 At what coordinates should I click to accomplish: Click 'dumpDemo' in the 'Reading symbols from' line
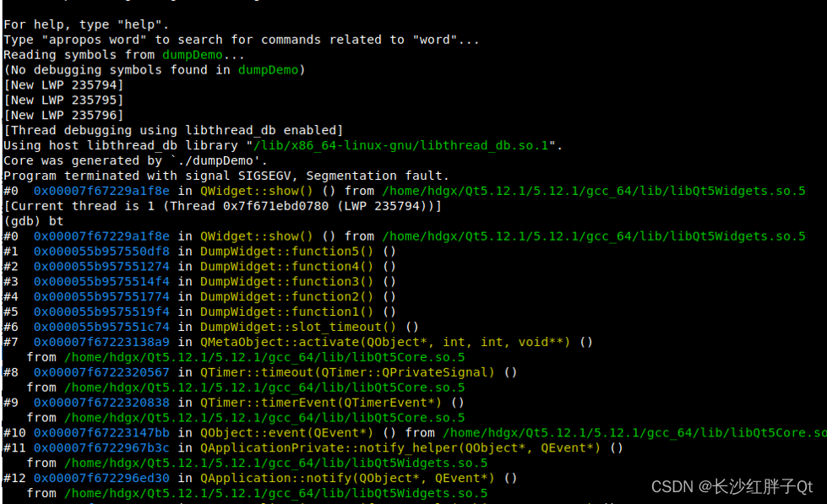[193, 55]
